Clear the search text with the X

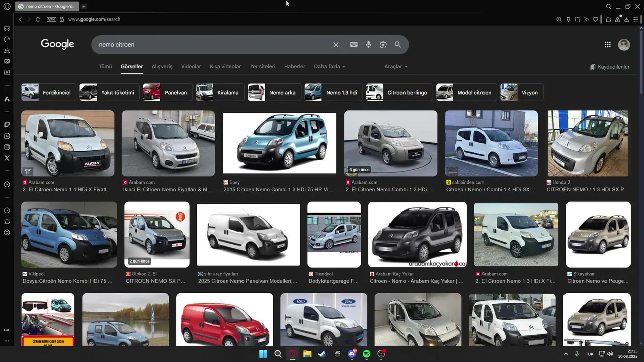(x=336, y=45)
